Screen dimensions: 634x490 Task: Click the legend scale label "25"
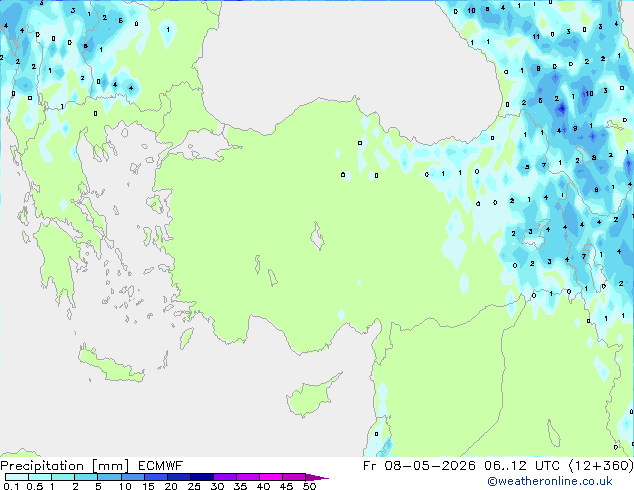(x=194, y=486)
